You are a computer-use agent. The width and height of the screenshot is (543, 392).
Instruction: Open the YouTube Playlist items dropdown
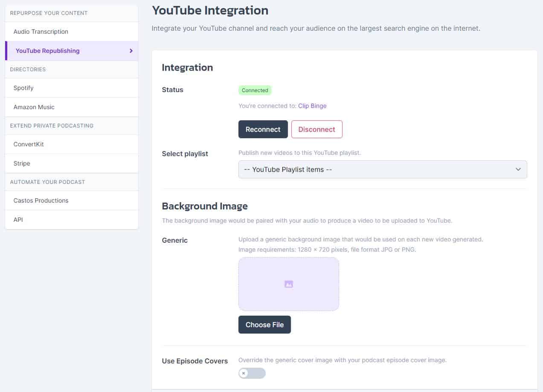pos(383,169)
